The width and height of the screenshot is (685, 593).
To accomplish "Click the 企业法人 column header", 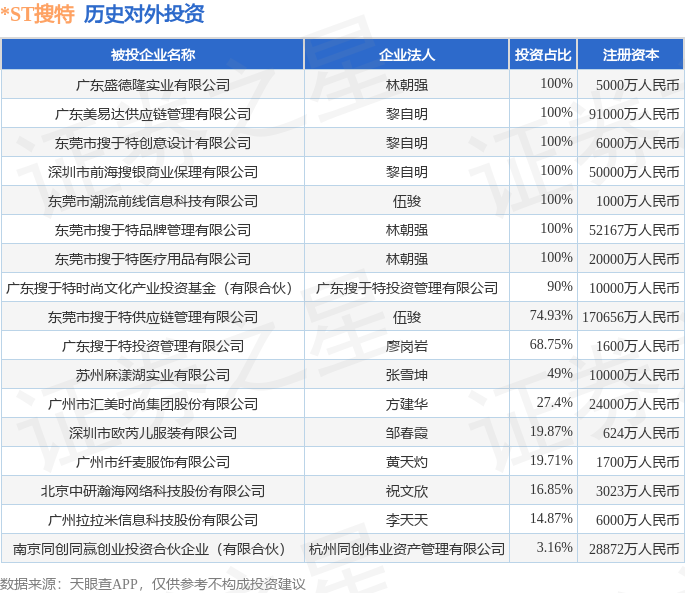I will [407, 55].
